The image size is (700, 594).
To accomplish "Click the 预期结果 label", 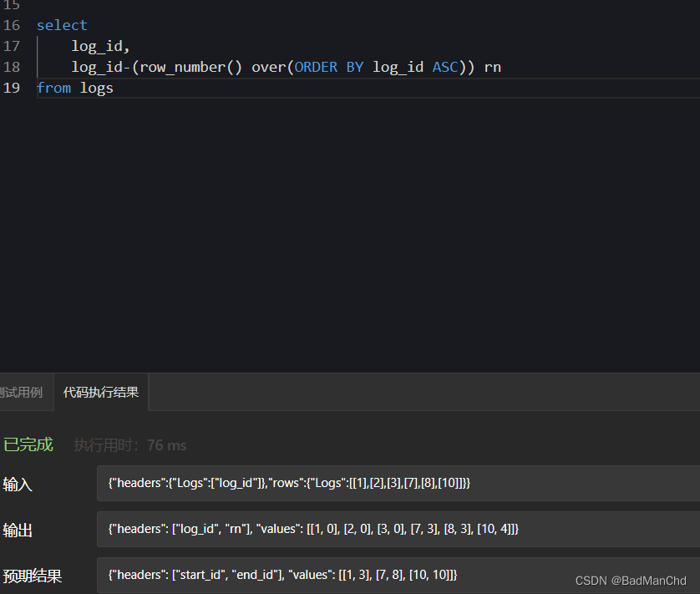I will [x=32, y=576].
